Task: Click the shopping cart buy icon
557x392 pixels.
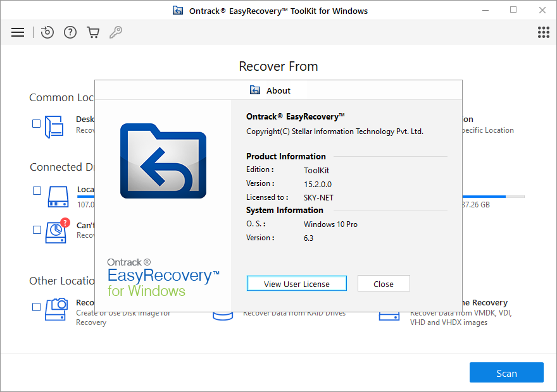Action: tap(93, 32)
